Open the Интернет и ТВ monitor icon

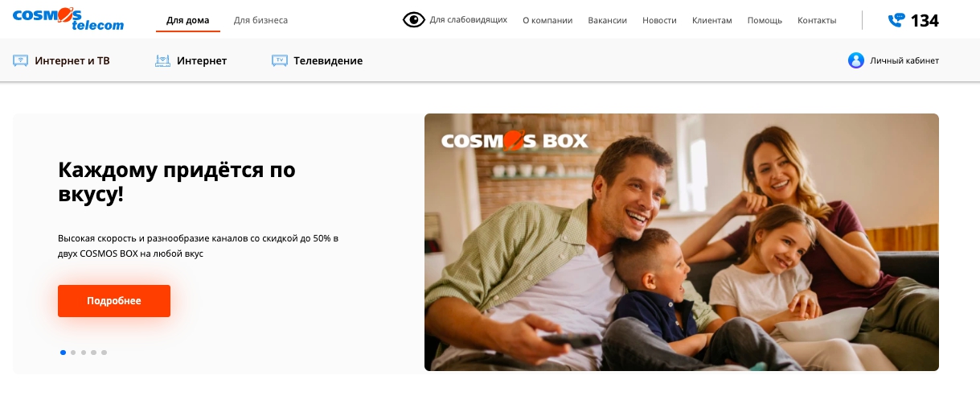coord(21,60)
